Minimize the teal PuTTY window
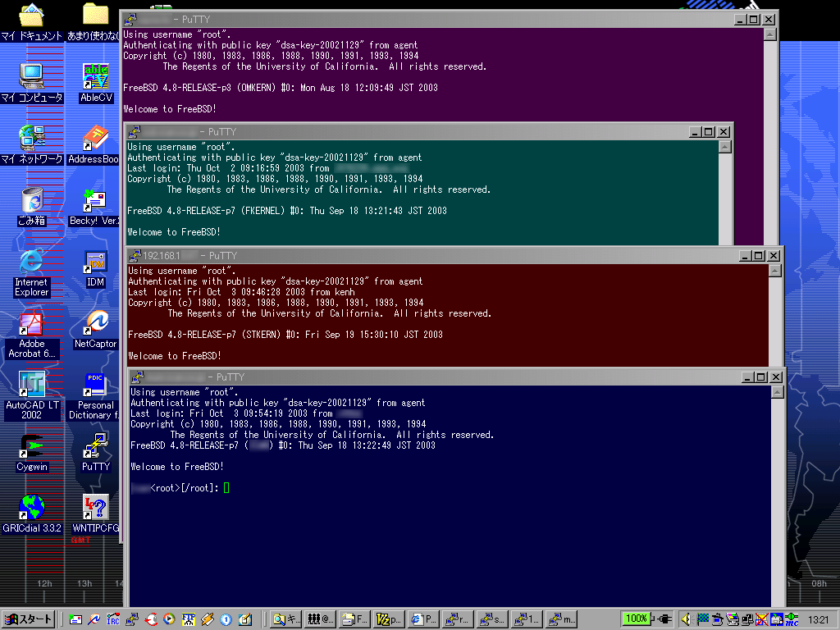 (696, 132)
